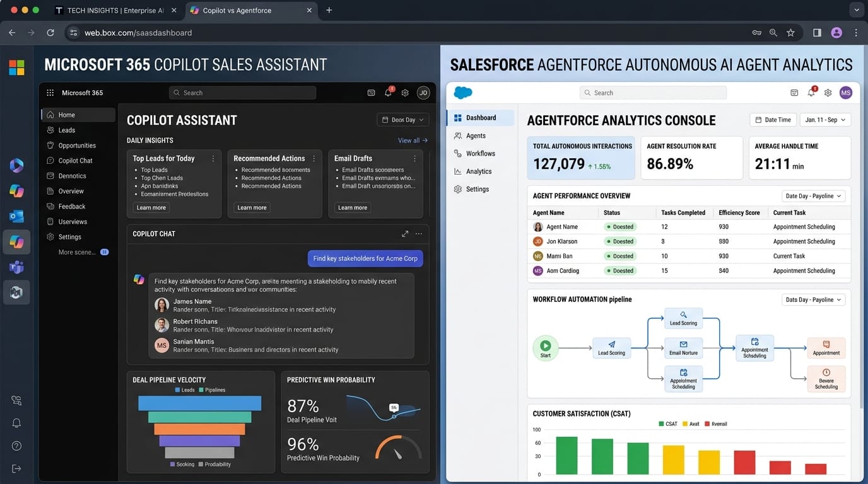This screenshot has width=868, height=484.
Task: Open the Teams app in left rail
Action: (x=16, y=267)
